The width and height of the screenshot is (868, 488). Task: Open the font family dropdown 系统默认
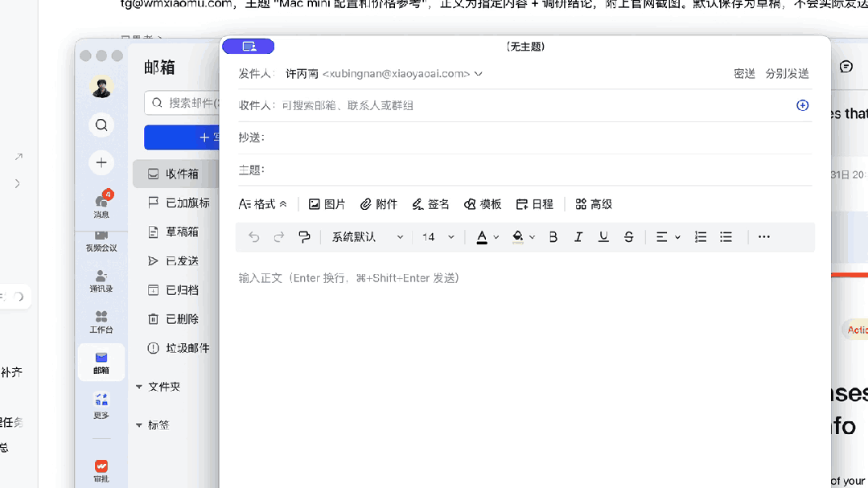tap(367, 237)
